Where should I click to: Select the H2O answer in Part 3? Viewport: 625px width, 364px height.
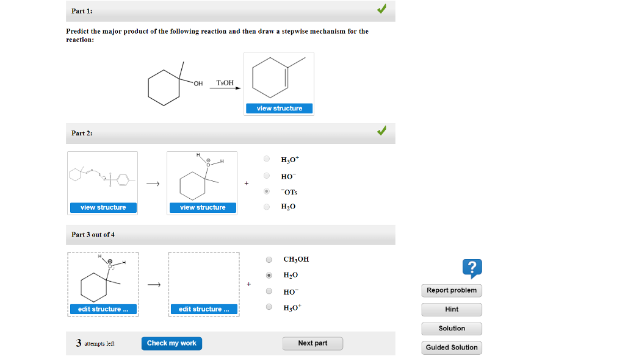pos(269,275)
